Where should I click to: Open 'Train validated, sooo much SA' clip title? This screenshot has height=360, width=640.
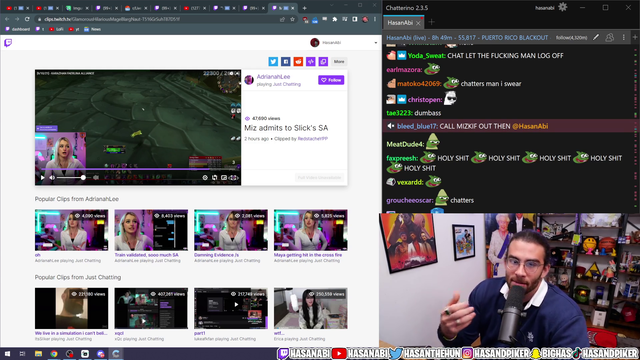click(x=147, y=255)
